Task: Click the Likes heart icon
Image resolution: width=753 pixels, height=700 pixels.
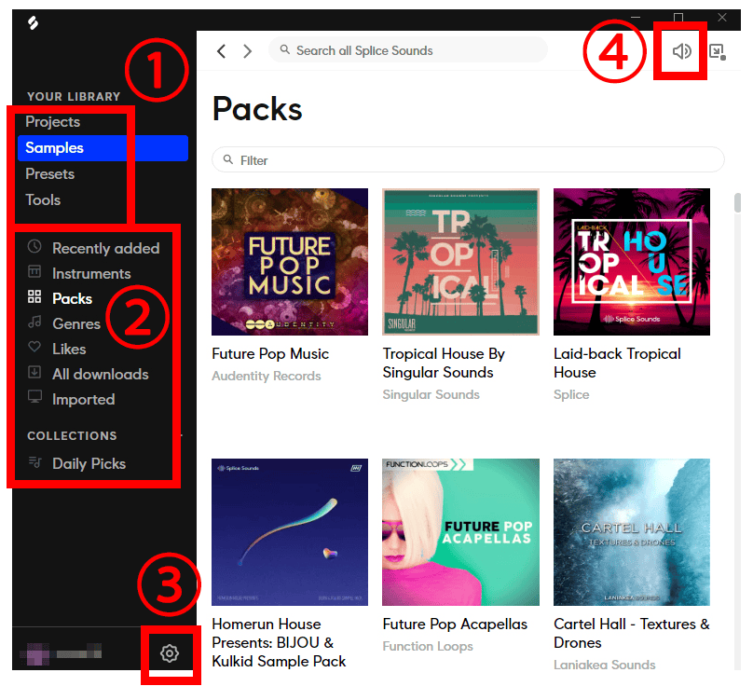Action: 34,347
